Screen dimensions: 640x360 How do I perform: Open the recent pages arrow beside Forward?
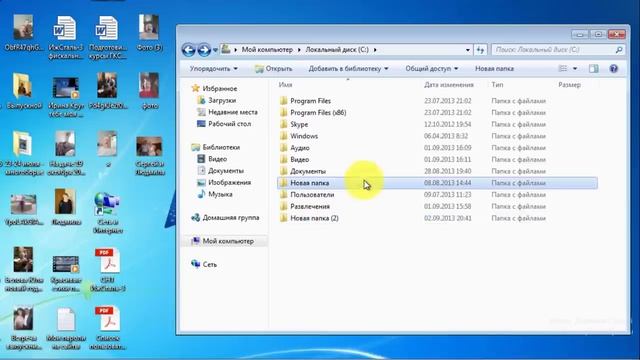(x=215, y=50)
